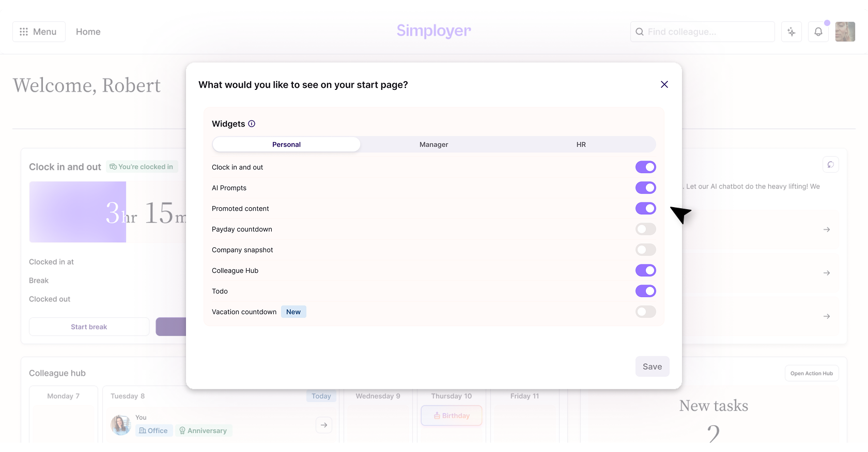This screenshot has height=452, width=868.
Task: Click the colleague photo under Tuesday 8
Action: pyautogui.click(x=120, y=425)
